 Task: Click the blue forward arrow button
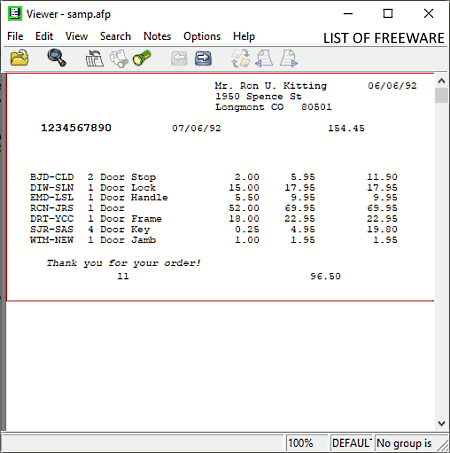coord(203,58)
